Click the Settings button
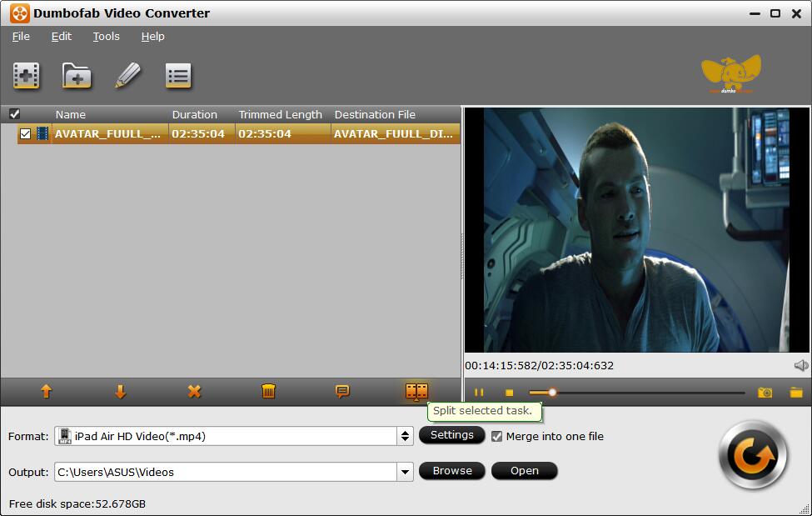 (451, 435)
